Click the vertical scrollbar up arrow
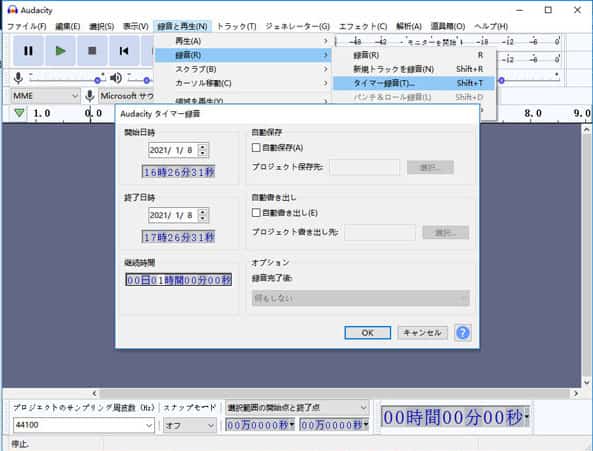The width and height of the screenshot is (593, 451). (x=587, y=130)
